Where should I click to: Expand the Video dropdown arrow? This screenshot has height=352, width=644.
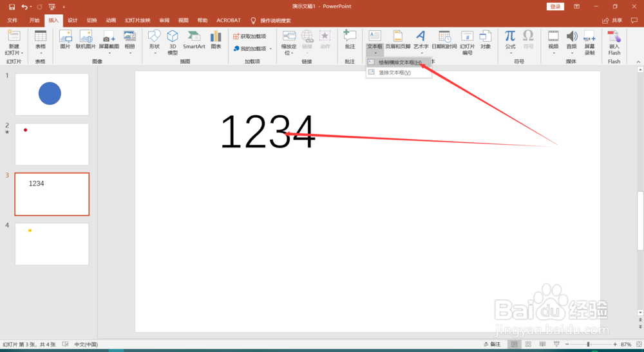click(x=553, y=53)
